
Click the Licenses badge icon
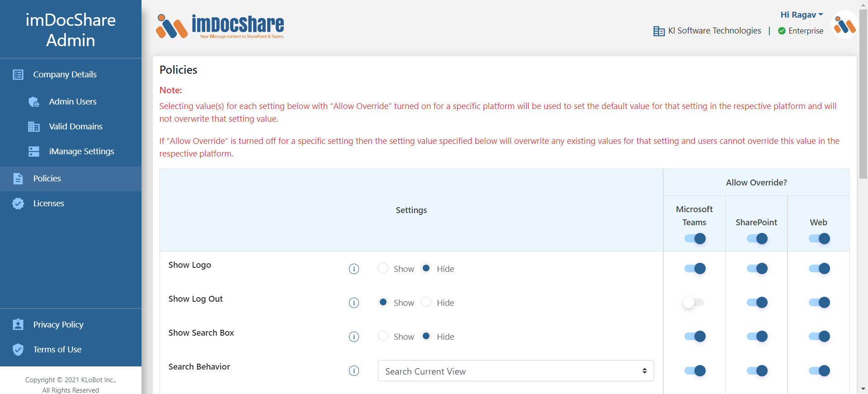(18, 204)
